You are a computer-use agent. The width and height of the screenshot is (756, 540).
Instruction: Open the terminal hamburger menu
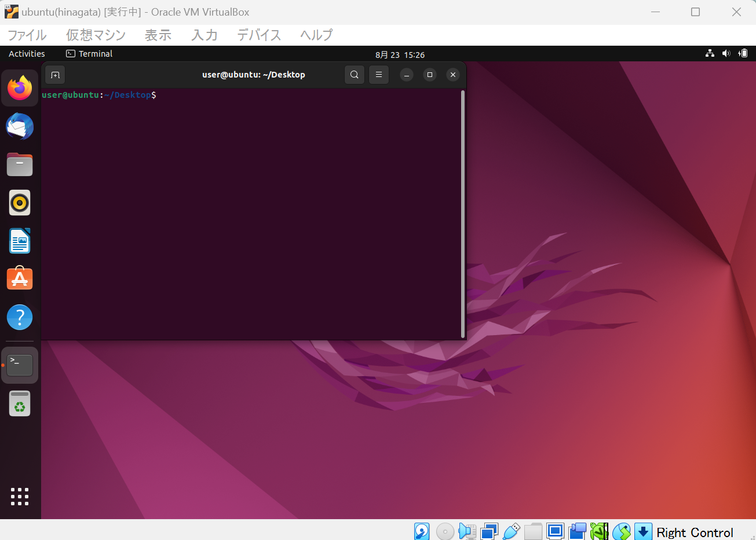click(x=378, y=75)
